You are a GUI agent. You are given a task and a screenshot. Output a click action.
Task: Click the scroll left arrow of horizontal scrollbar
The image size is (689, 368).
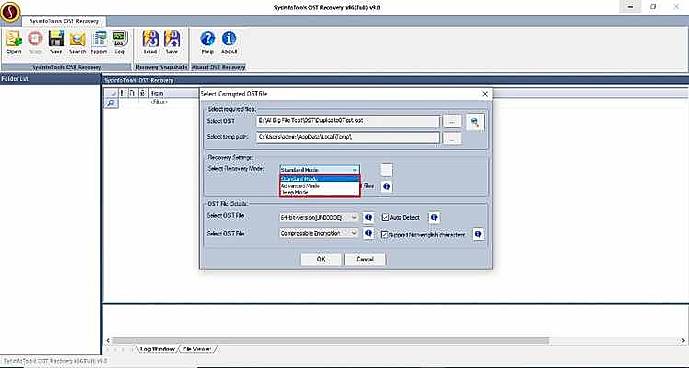108,340
